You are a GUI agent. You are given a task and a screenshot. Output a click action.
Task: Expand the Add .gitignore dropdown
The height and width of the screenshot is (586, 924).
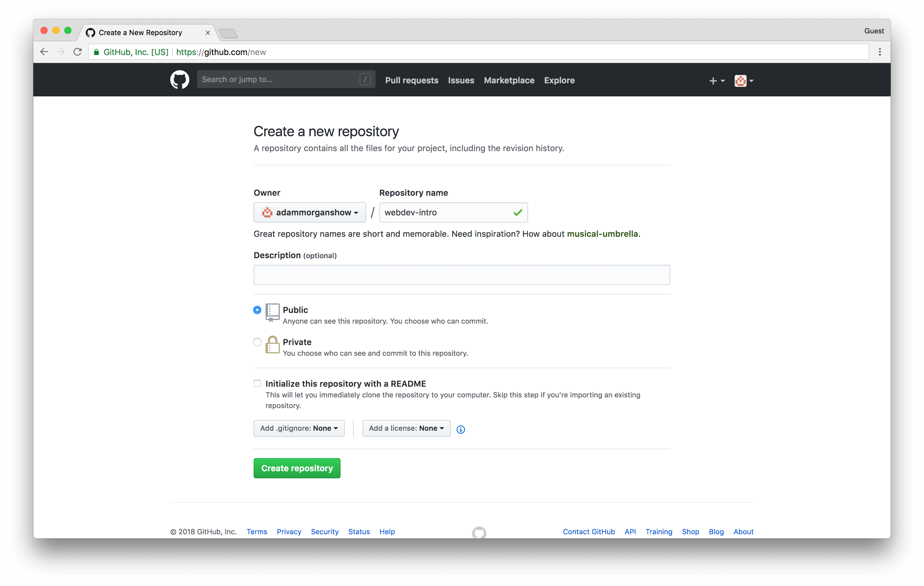click(x=299, y=428)
